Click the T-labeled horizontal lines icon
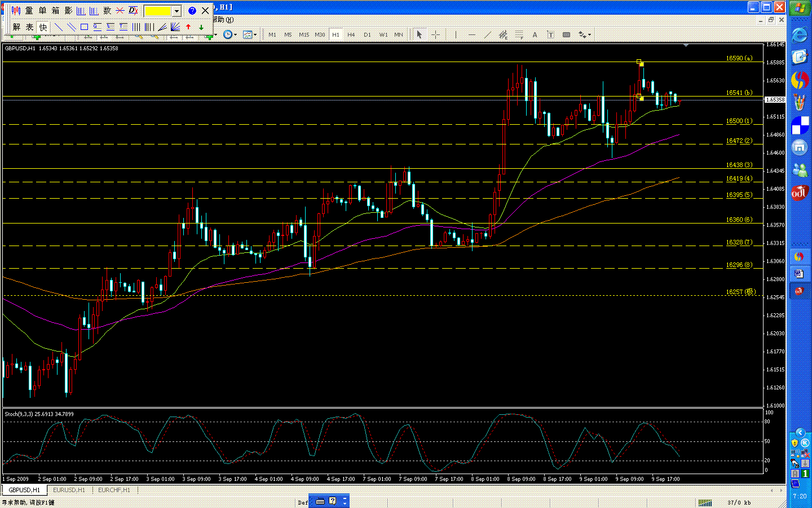 tap(123, 27)
